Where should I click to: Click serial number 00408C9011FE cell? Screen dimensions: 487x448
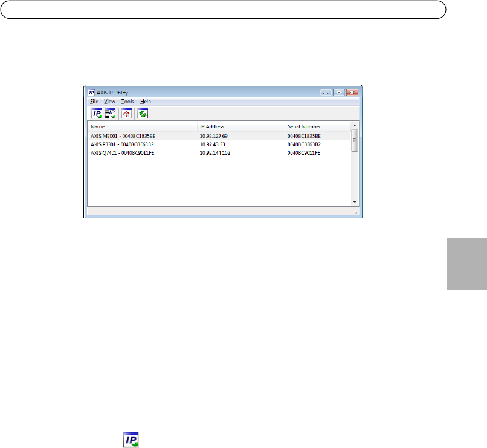click(304, 153)
